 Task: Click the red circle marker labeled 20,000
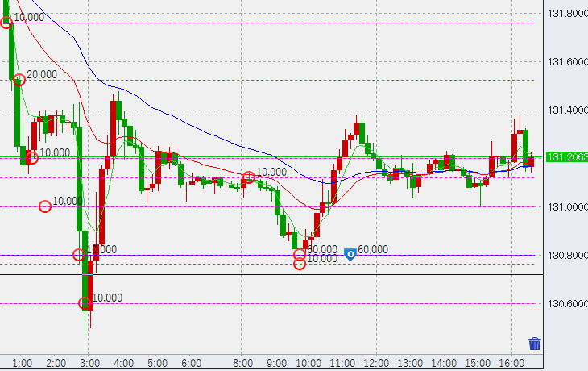[19, 80]
